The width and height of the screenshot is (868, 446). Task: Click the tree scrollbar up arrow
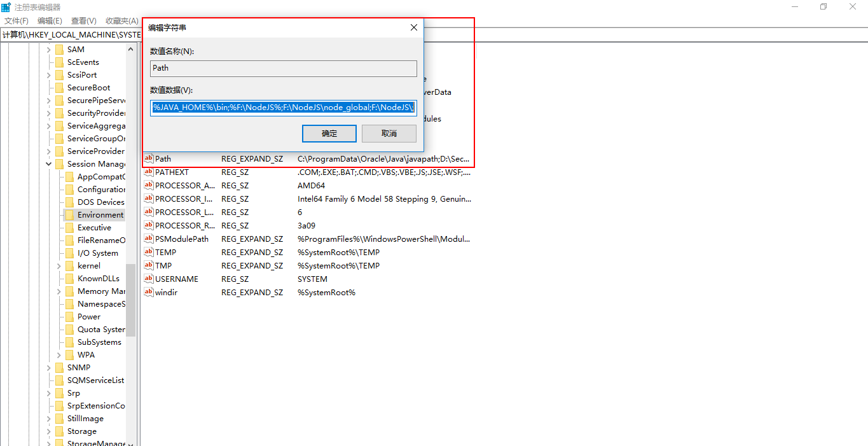click(131, 50)
